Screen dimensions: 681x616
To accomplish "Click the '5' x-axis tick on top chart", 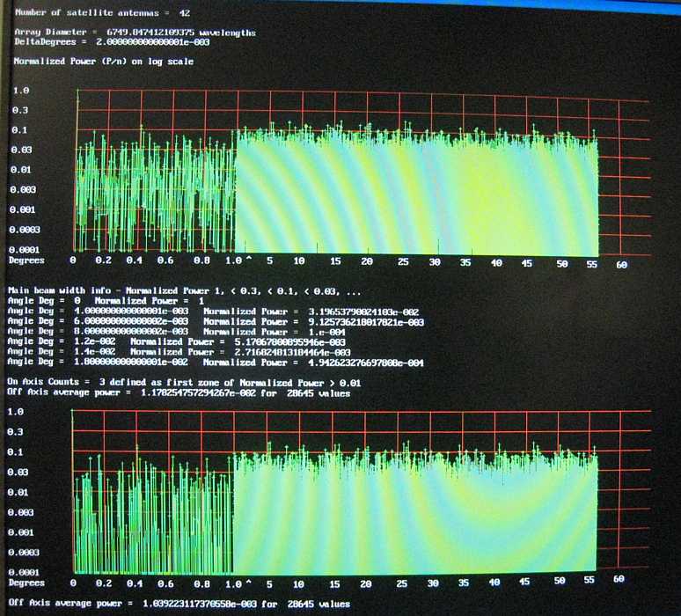I will tap(270, 260).
